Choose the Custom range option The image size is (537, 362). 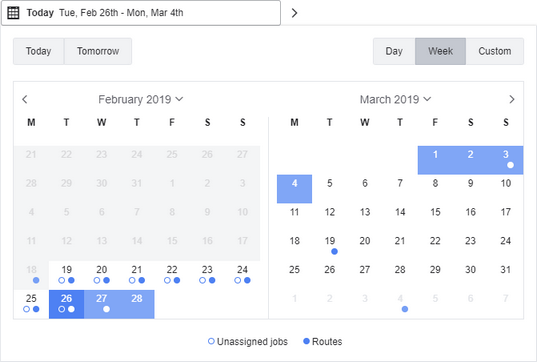(x=495, y=51)
